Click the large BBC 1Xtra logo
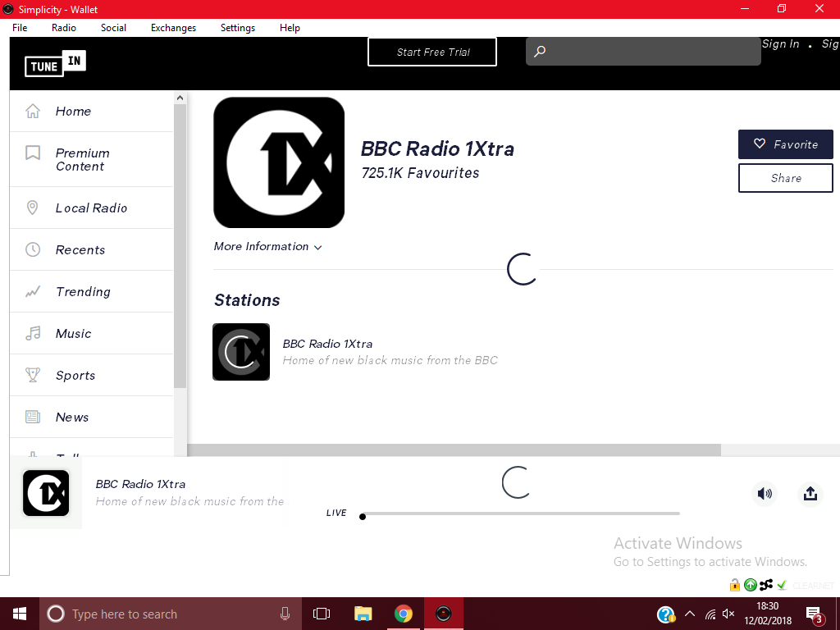840x630 pixels. pyautogui.click(x=279, y=162)
